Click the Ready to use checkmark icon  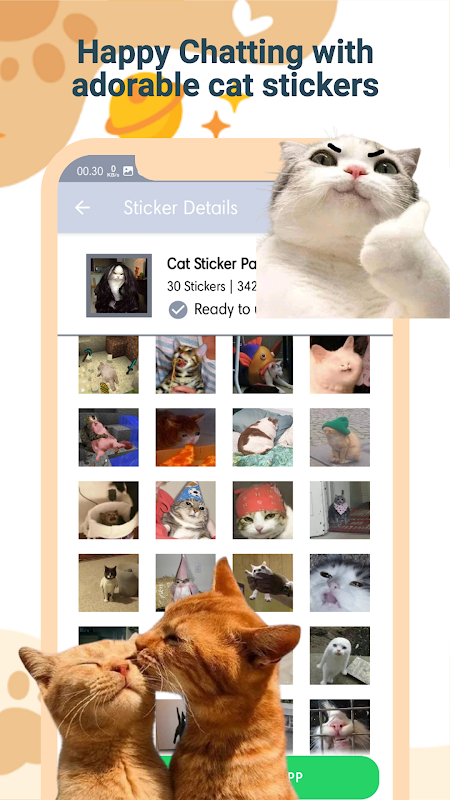pyautogui.click(x=178, y=310)
